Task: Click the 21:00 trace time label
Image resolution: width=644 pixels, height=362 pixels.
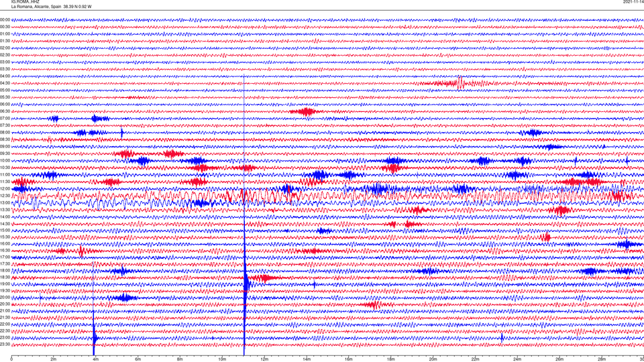Action: coord(5,311)
